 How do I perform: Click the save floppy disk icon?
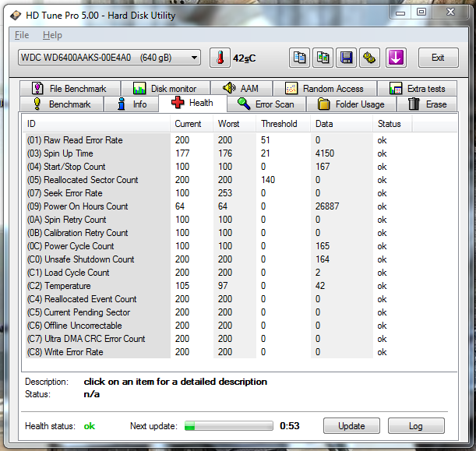coord(347,58)
